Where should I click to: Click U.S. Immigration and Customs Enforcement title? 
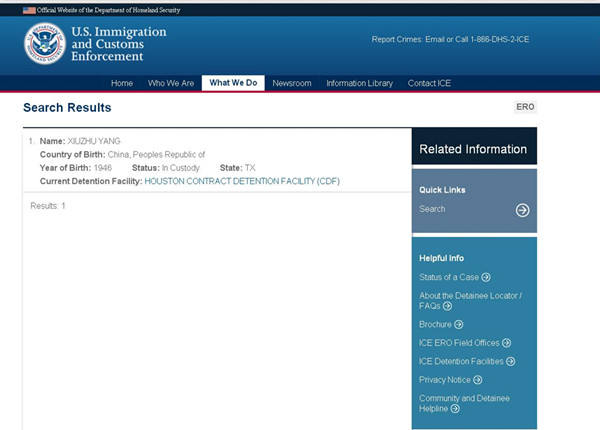point(120,45)
